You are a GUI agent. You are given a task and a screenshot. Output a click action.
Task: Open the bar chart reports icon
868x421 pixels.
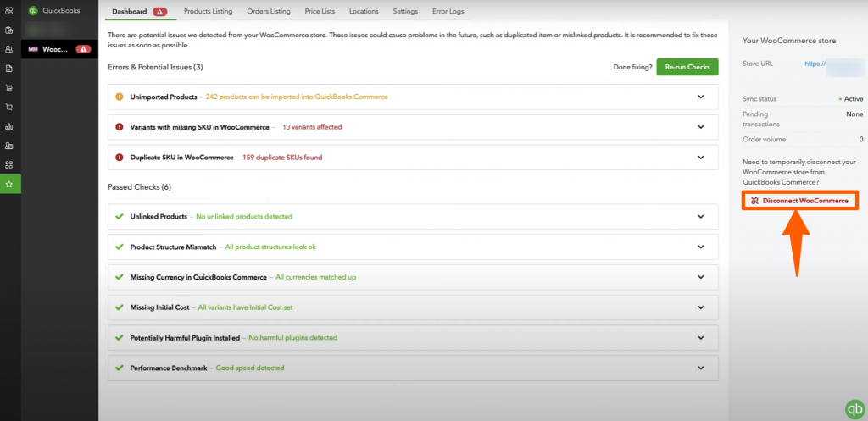click(8, 126)
